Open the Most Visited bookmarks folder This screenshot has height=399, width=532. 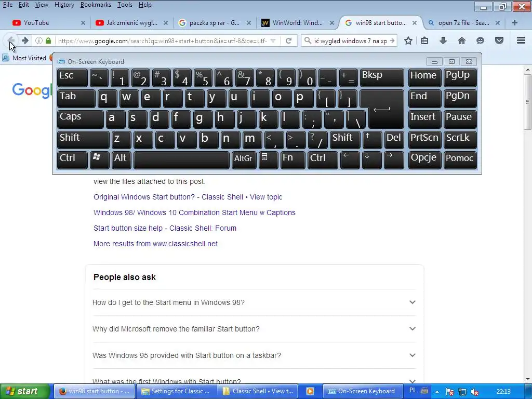click(24, 58)
